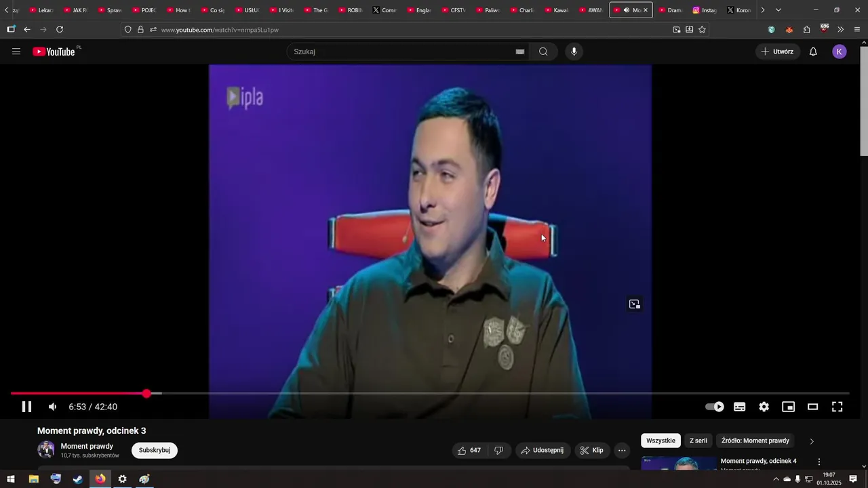
Task: Go to the YouTube home logo
Action: point(54,52)
